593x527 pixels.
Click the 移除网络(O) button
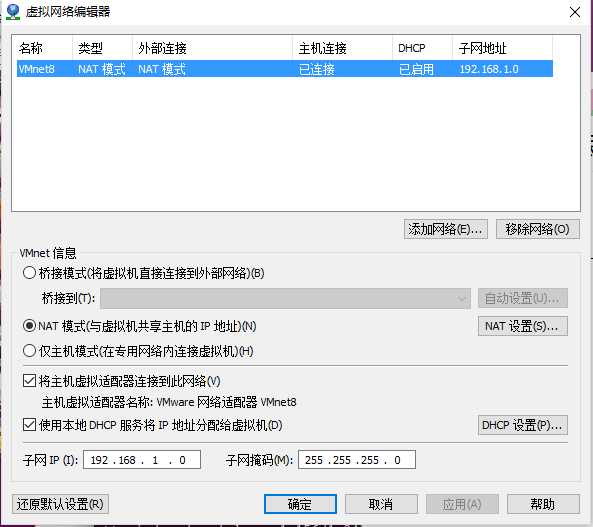coord(537,229)
